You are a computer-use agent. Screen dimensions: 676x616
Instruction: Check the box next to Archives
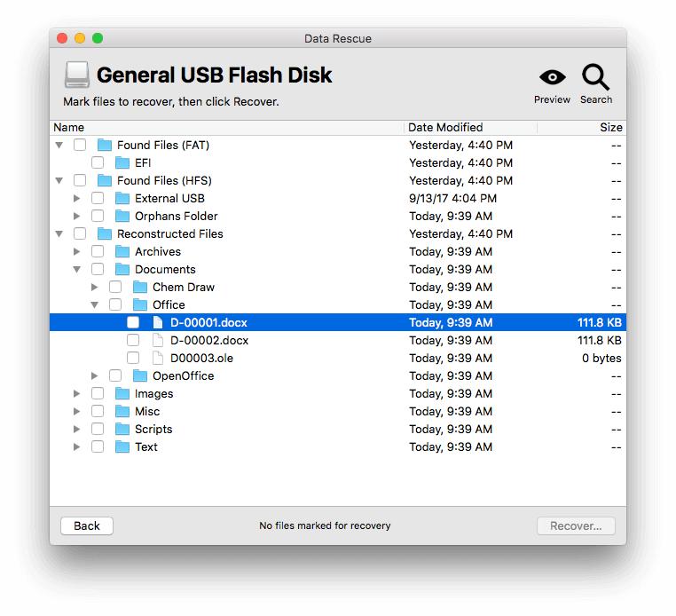[98, 251]
